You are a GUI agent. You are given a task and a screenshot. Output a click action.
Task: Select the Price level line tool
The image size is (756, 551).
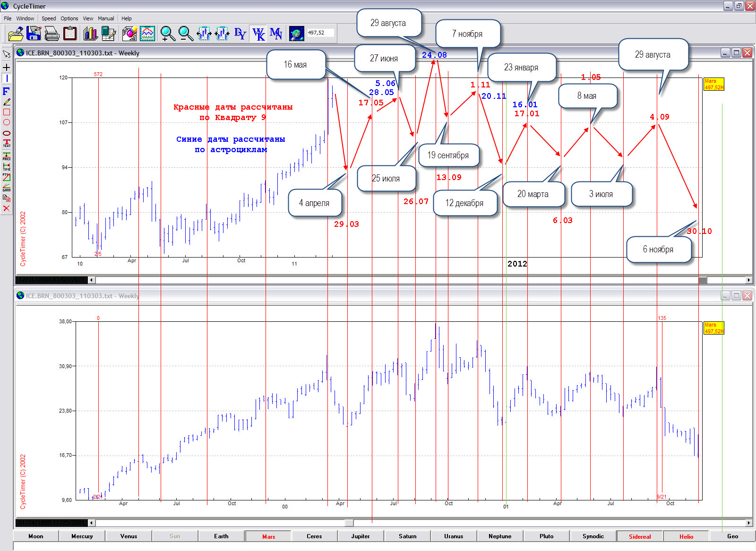point(7,156)
